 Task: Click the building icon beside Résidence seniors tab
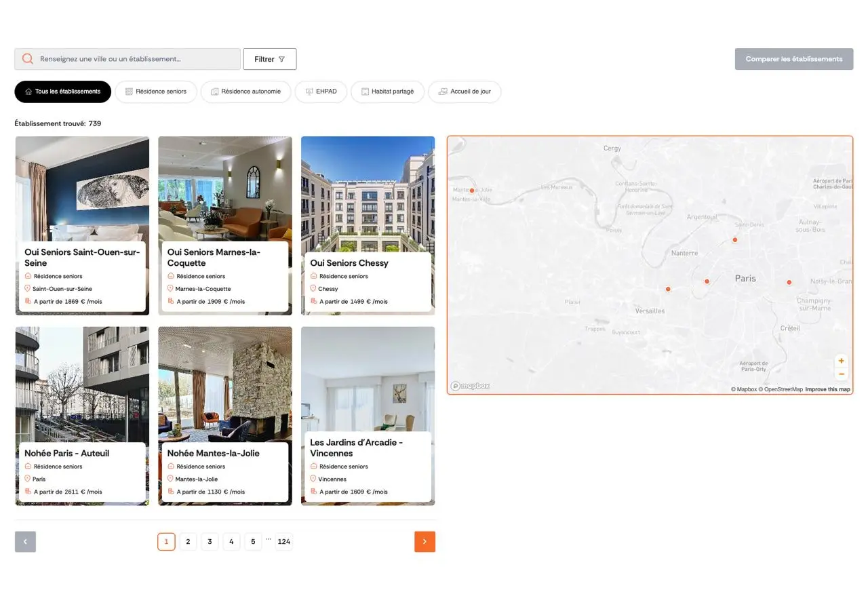click(x=129, y=92)
